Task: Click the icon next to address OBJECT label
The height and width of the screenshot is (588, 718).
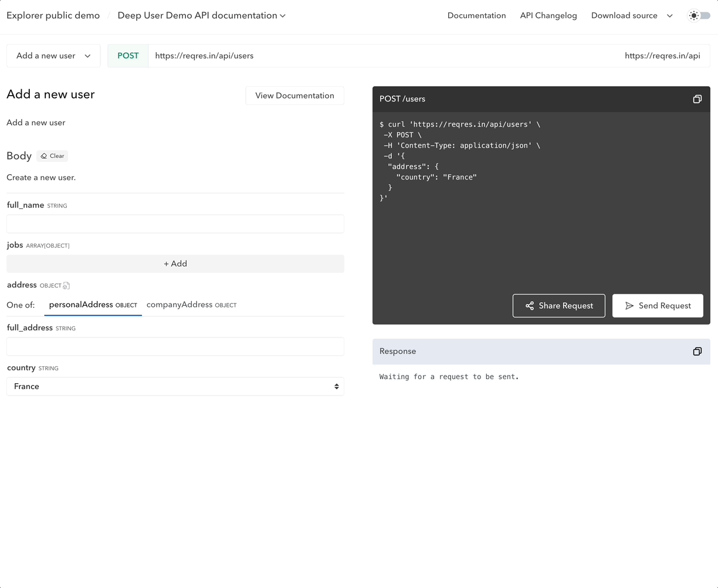Action: [x=66, y=286]
